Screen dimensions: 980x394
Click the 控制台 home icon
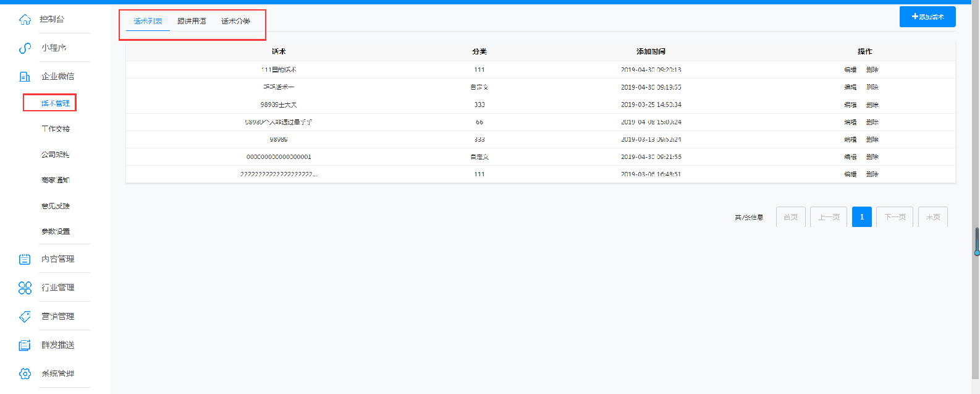coord(25,20)
